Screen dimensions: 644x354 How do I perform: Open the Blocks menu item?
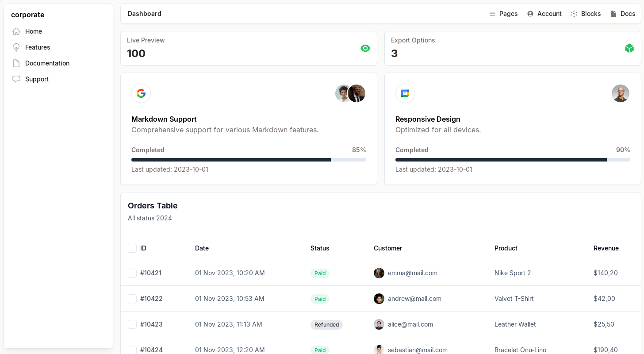click(586, 14)
